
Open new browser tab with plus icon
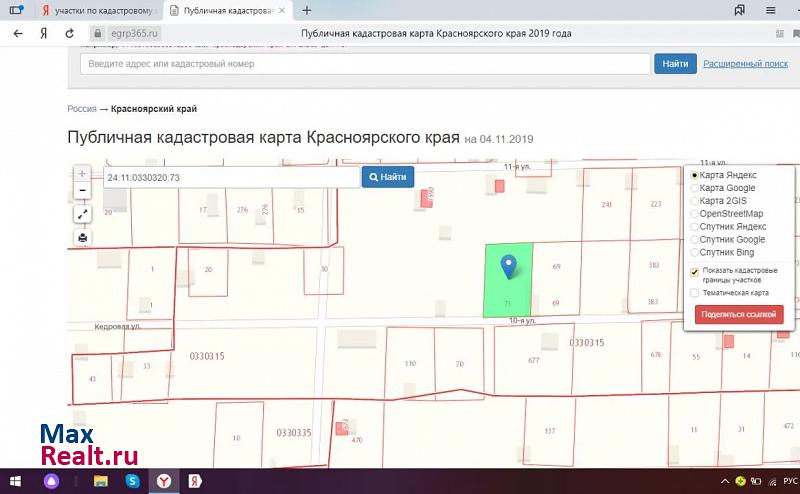click(x=306, y=10)
